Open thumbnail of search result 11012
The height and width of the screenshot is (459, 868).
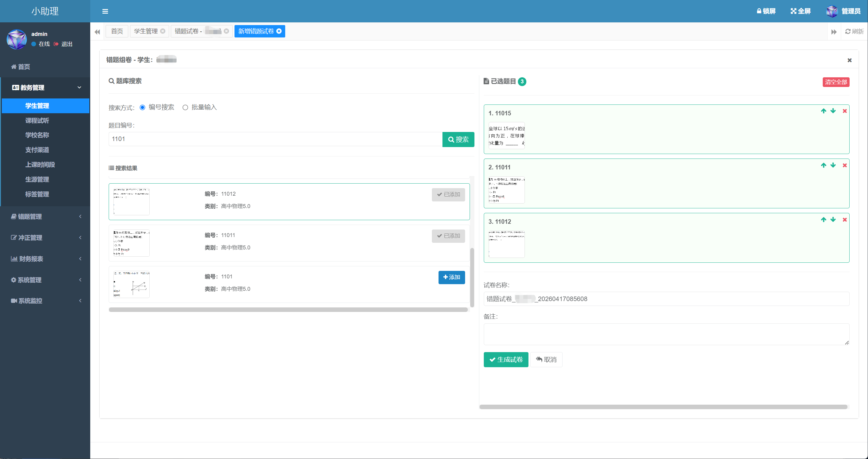coord(131,202)
